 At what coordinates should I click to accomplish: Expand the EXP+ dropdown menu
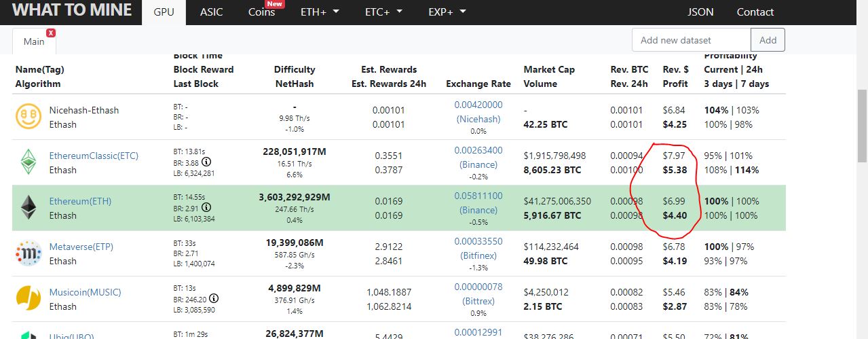(x=447, y=12)
